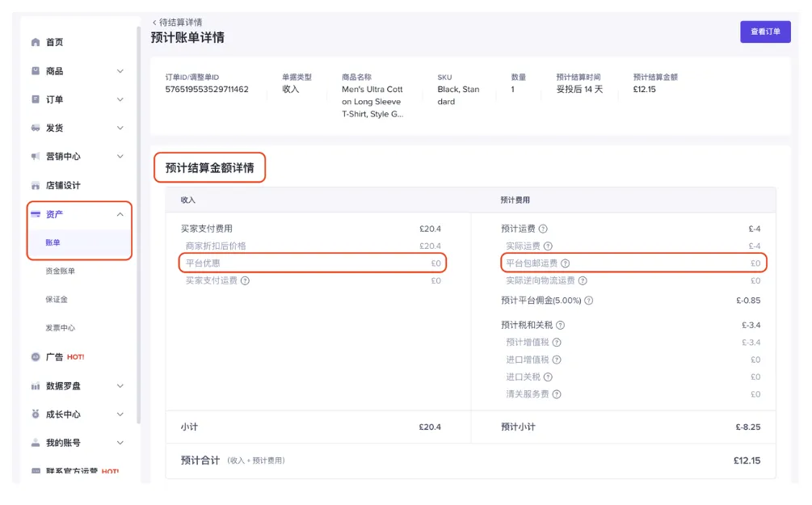The image size is (812, 505).
Task: Click help icon next to 实际运费
Action: (548, 246)
